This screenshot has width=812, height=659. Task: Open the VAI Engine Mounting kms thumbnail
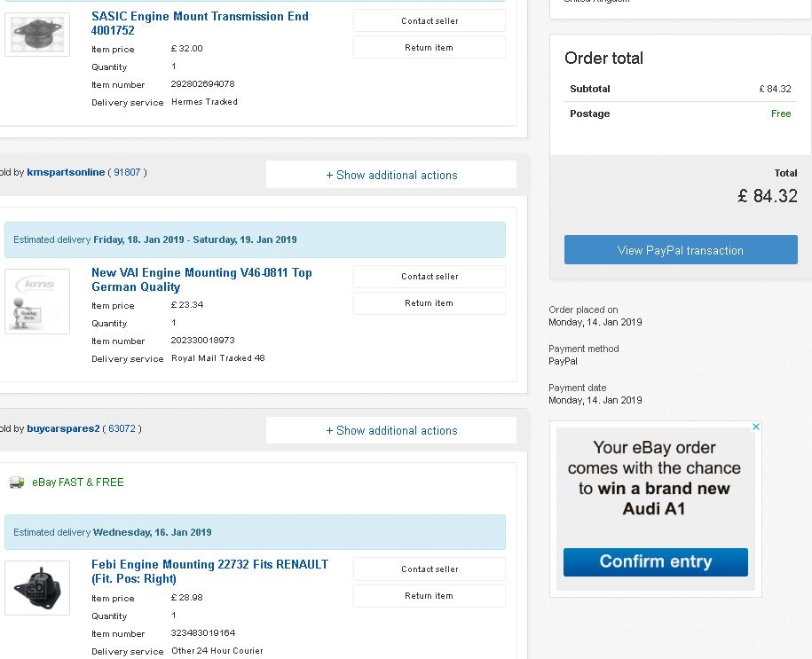36,302
